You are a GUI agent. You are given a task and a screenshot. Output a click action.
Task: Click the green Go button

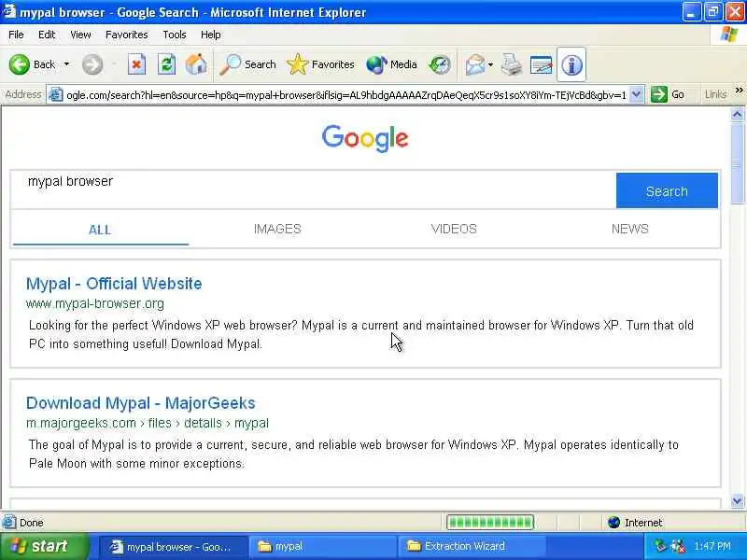coord(668,94)
